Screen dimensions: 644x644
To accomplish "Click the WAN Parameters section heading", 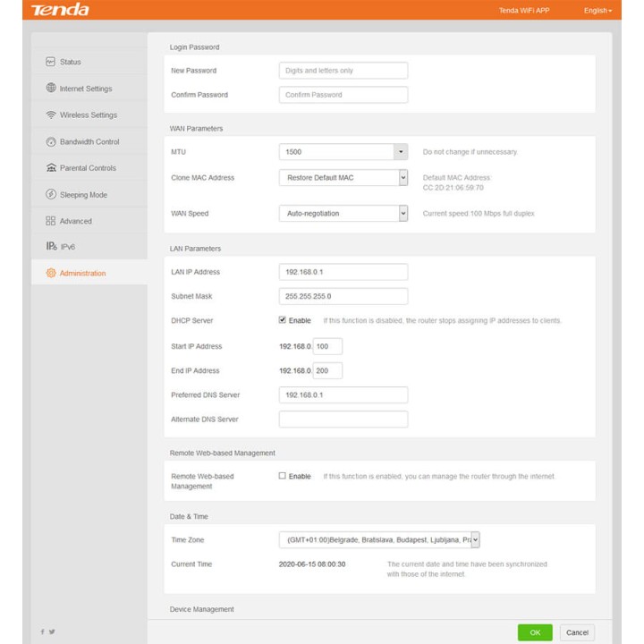I will (196, 129).
